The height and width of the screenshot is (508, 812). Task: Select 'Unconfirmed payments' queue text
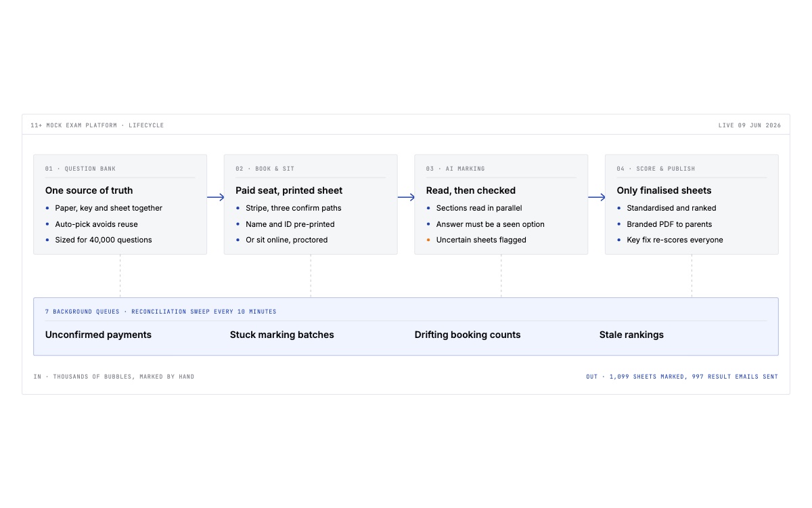click(98, 335)
